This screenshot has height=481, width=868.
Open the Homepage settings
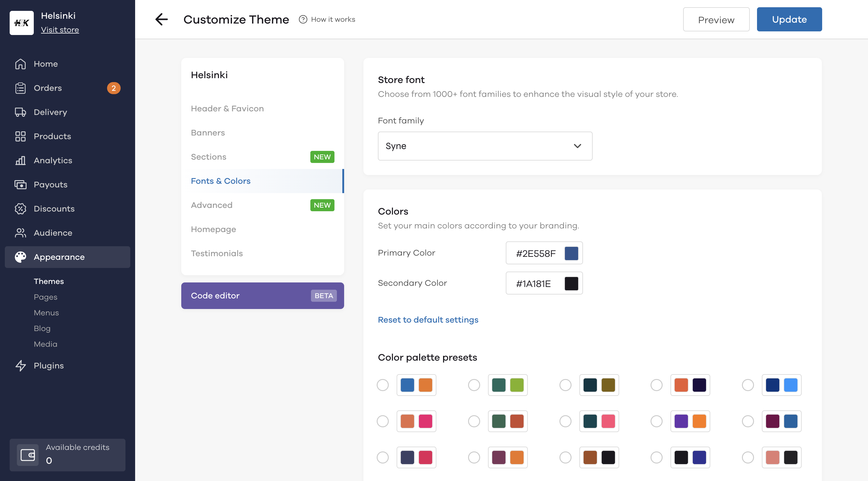[x=262, y=229]
